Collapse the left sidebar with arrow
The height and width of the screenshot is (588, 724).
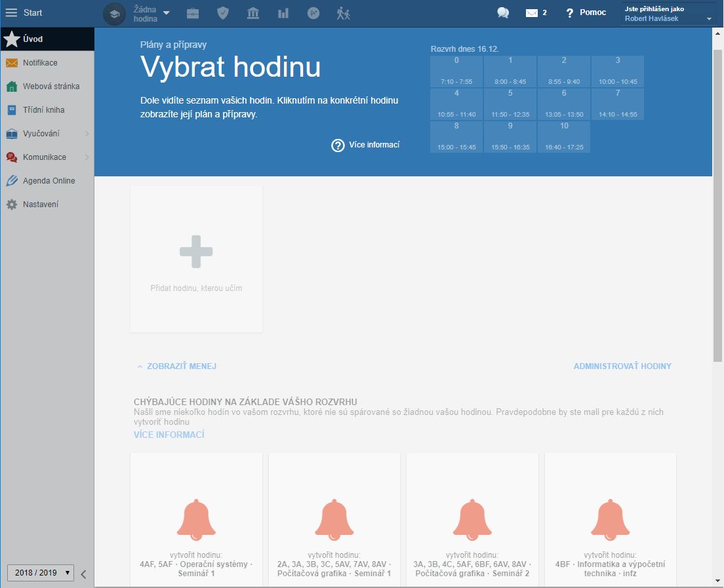pyautogui.click(x=83, y=574)
